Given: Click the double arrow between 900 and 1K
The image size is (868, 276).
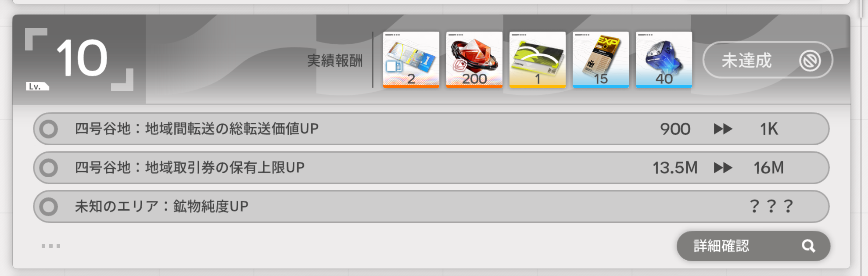Looking at the screenshot, I should [x=723, y=129].
